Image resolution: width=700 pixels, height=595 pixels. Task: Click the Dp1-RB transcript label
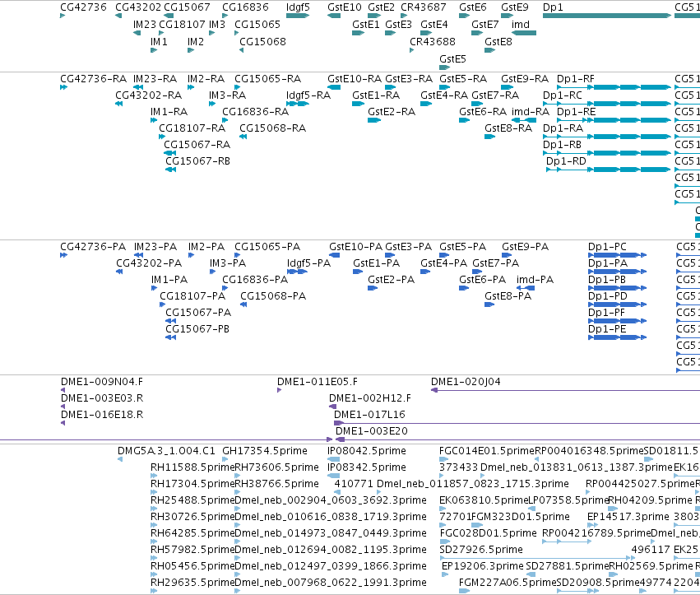(x=562, y=145)
